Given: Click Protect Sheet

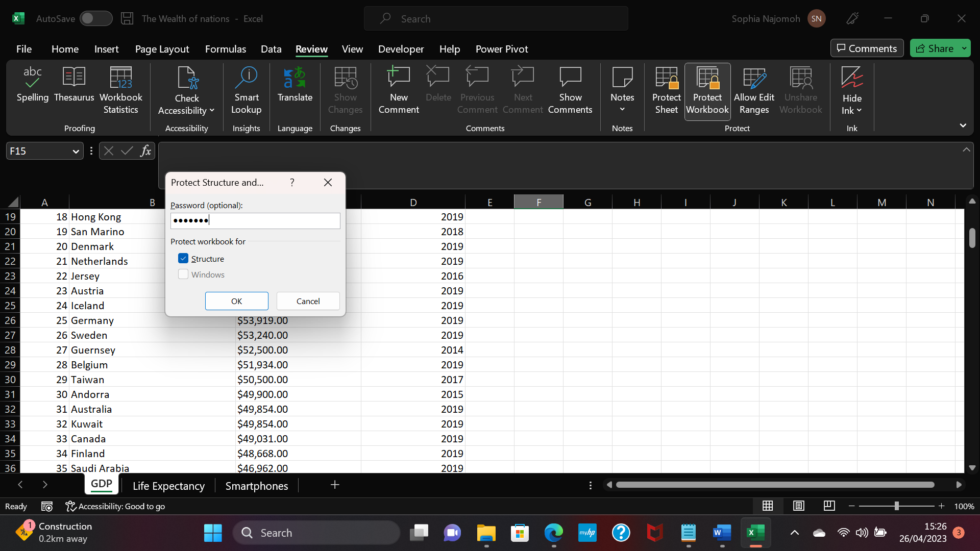Looking at the screenshot, I should tap(666, 89).
